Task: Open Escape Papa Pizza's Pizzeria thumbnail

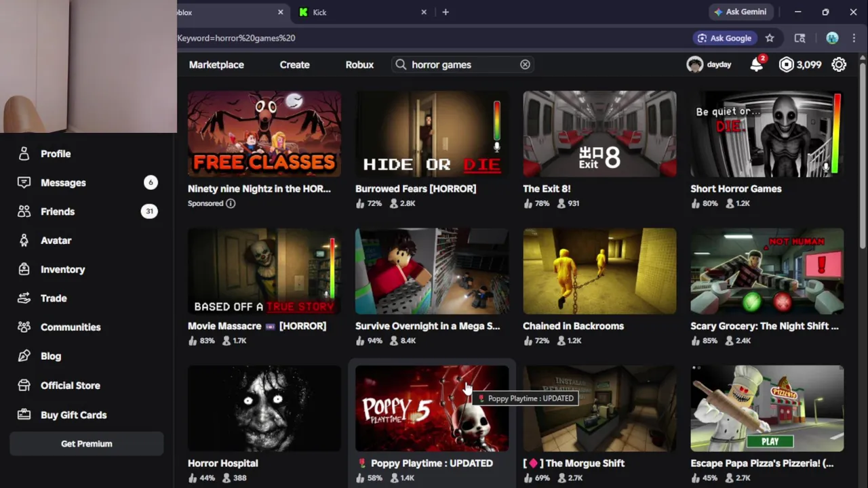Action: [x=767, y=408]
